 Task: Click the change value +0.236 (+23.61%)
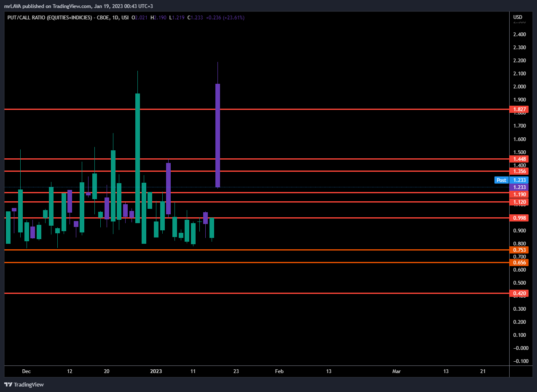(x=225, y=18)
